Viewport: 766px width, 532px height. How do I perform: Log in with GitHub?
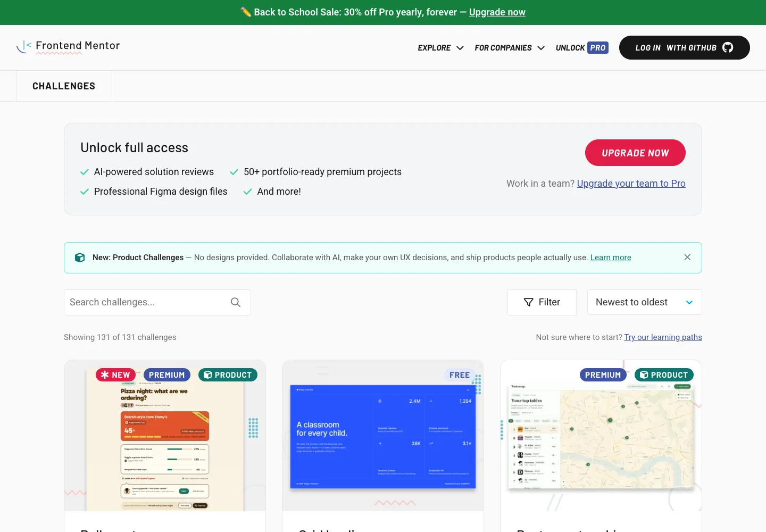[685, 47]
